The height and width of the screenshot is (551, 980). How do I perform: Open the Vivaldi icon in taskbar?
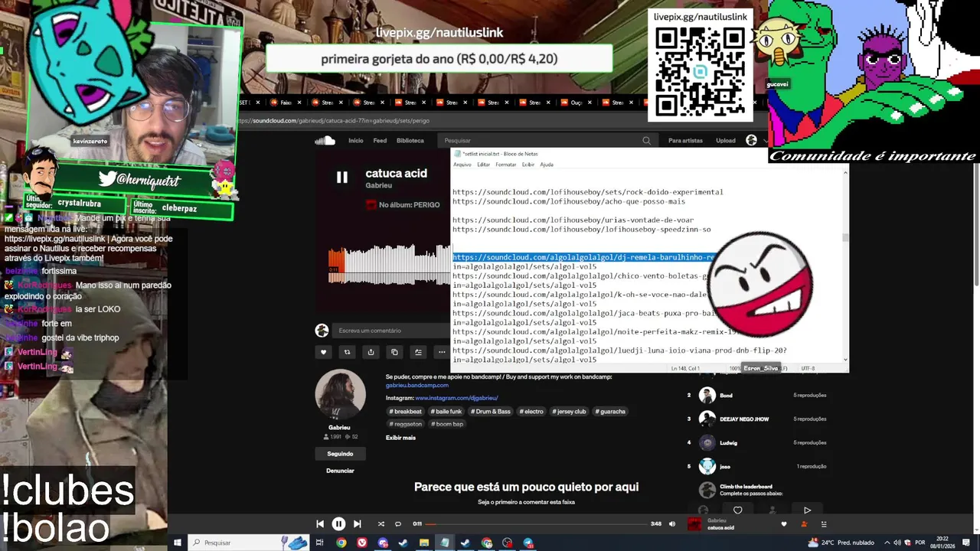pos(361,543)
